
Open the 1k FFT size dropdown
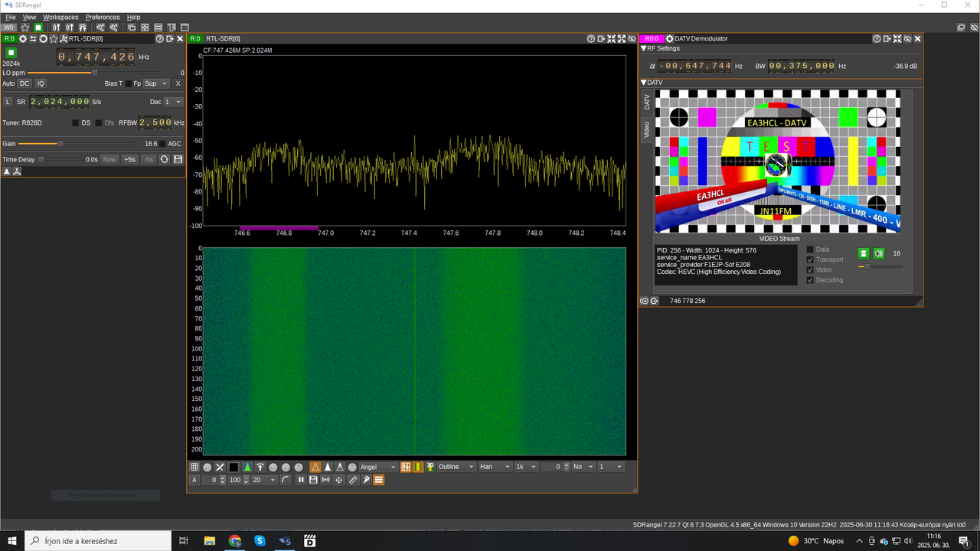tap(526, 467)
